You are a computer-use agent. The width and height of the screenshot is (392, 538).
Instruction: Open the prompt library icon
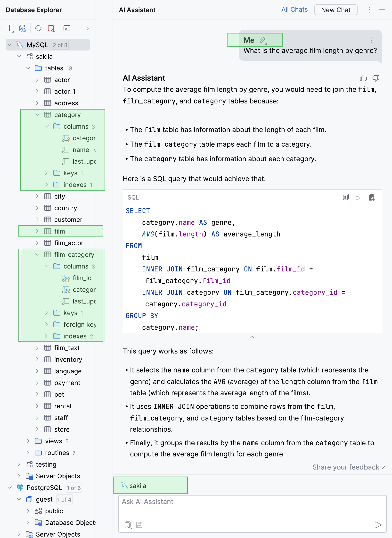click(x=128, y=525)
